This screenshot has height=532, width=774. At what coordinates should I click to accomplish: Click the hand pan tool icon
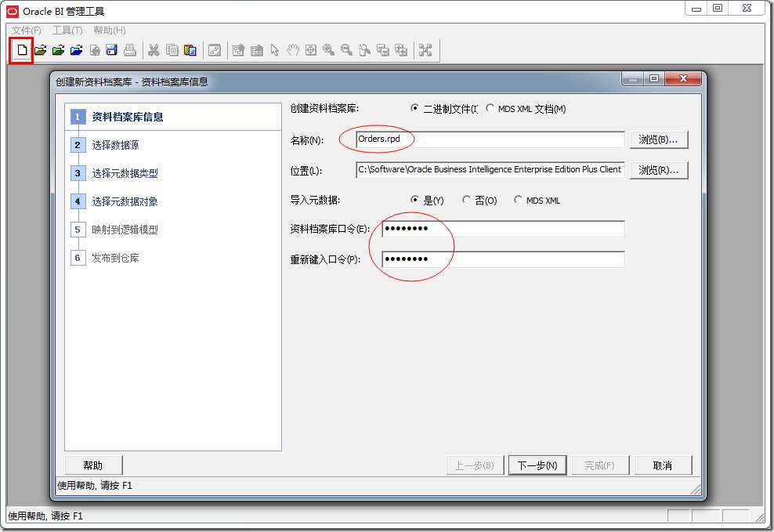click(293, 50)
